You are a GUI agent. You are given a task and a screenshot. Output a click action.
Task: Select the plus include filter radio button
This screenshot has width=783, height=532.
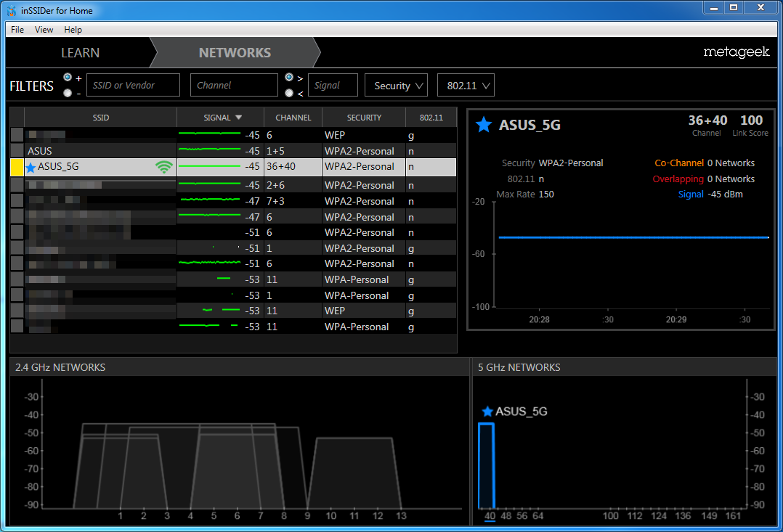(68, 78)
